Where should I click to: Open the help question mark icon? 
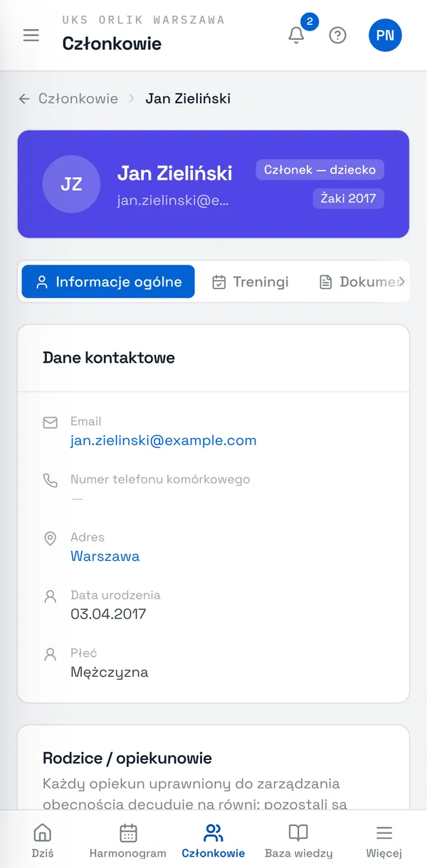pos(337,35)
